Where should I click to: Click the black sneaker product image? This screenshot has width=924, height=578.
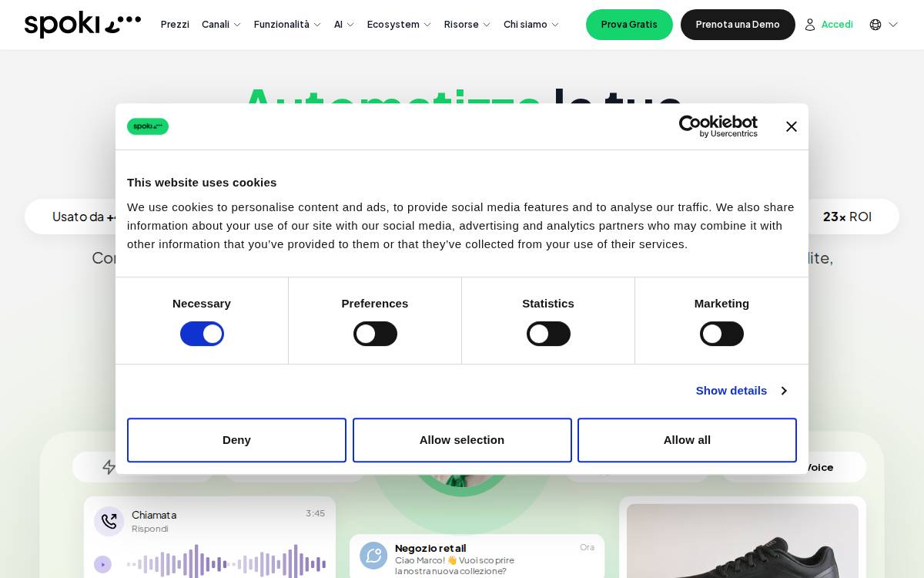(x=742, y=541)
